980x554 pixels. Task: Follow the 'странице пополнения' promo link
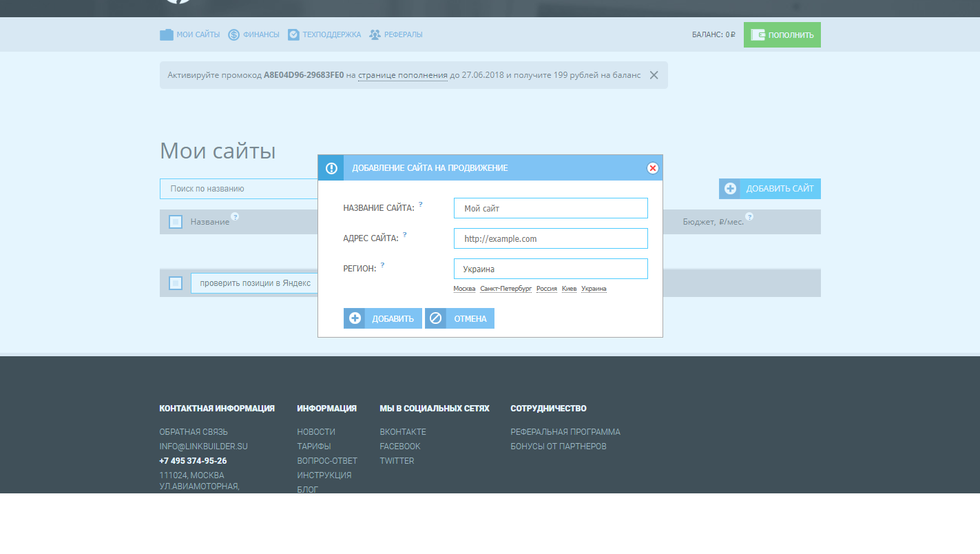pyautogui.click(x=403, y=75)
